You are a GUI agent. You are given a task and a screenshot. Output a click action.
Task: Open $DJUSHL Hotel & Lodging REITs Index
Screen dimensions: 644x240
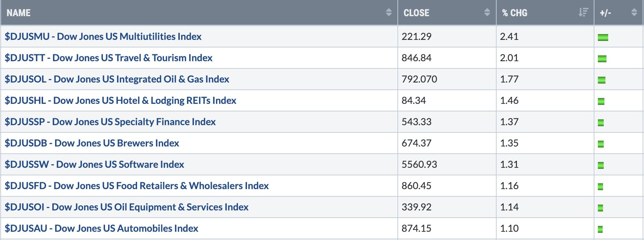click(x=121, y=100)
